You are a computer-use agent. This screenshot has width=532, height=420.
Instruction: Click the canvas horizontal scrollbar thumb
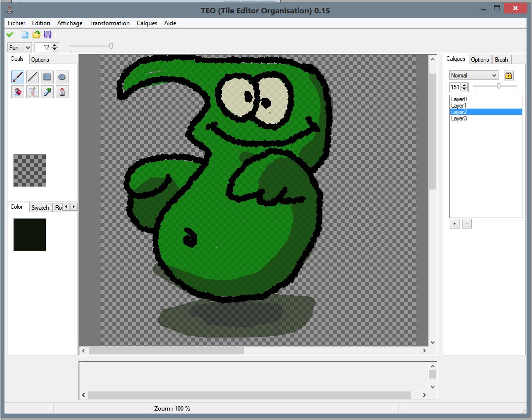click(167, 350)
